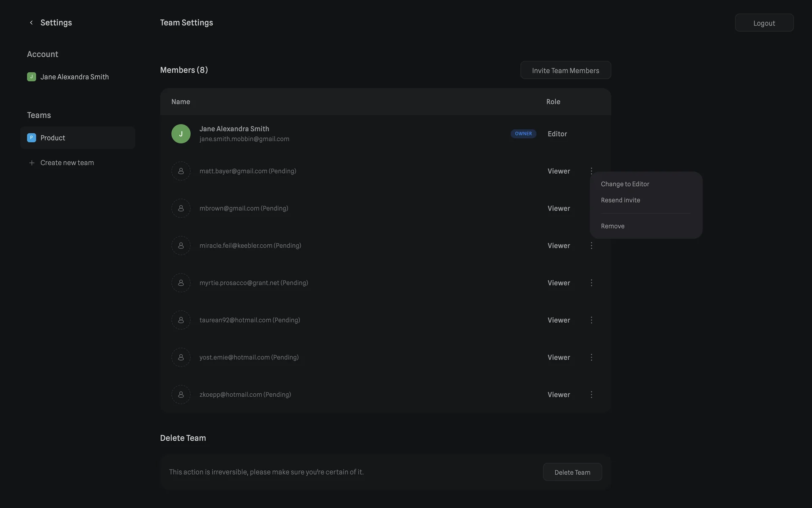Select Jane Alexandra Smith account in sidebar

point(74,77)
